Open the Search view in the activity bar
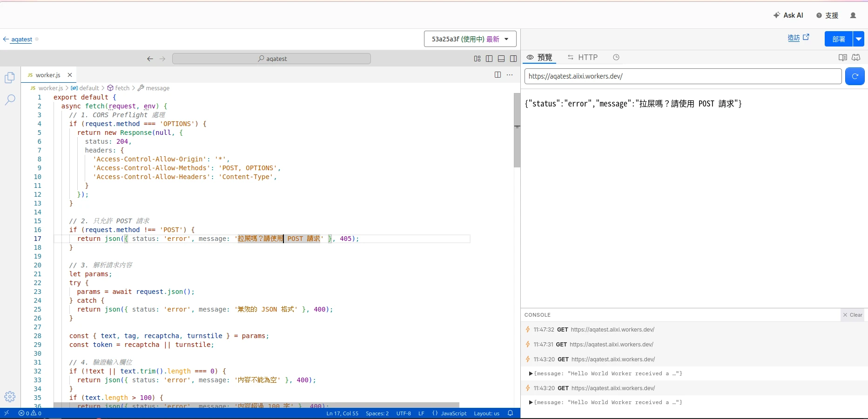Viewport: 868px width, 419px height. click(10, 100)
